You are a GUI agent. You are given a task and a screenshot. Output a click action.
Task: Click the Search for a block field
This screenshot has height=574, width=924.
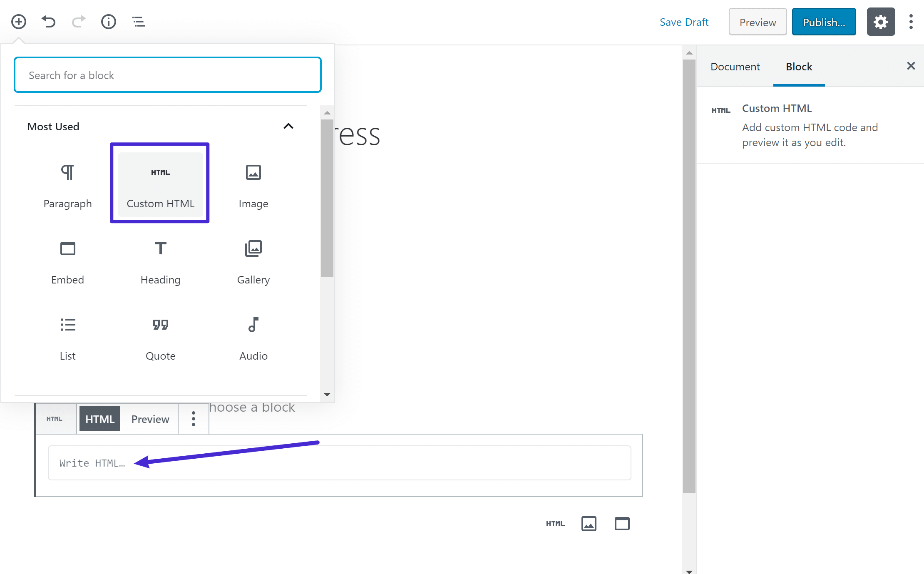point(167,75)
